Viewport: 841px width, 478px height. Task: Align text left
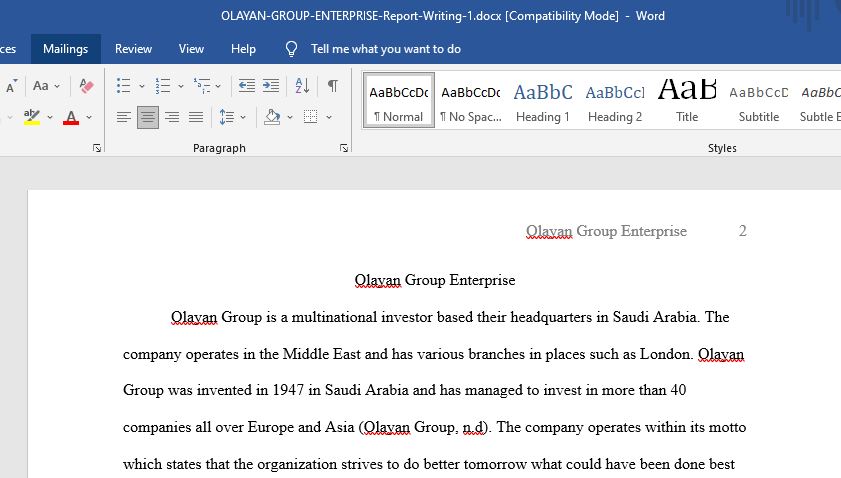(x=124, y=117)
